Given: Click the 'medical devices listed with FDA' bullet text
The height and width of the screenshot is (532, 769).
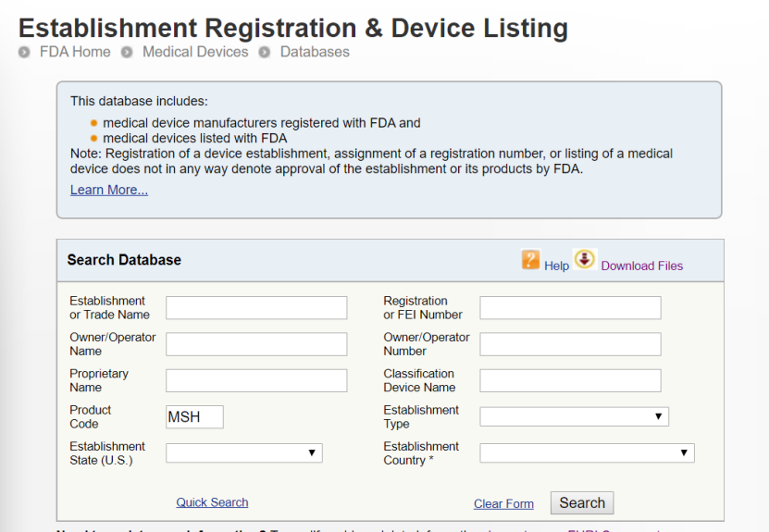Looking at the screenshot, I should [194, 138].
